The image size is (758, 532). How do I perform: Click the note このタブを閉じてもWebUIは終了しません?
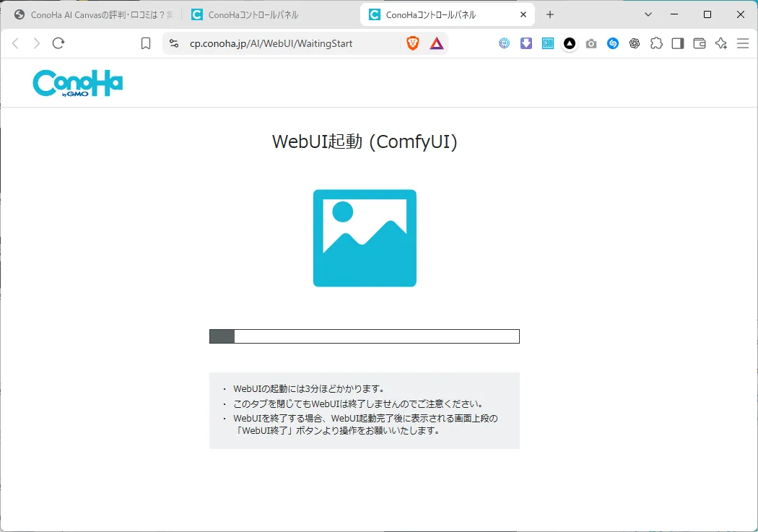pos(358,404)
